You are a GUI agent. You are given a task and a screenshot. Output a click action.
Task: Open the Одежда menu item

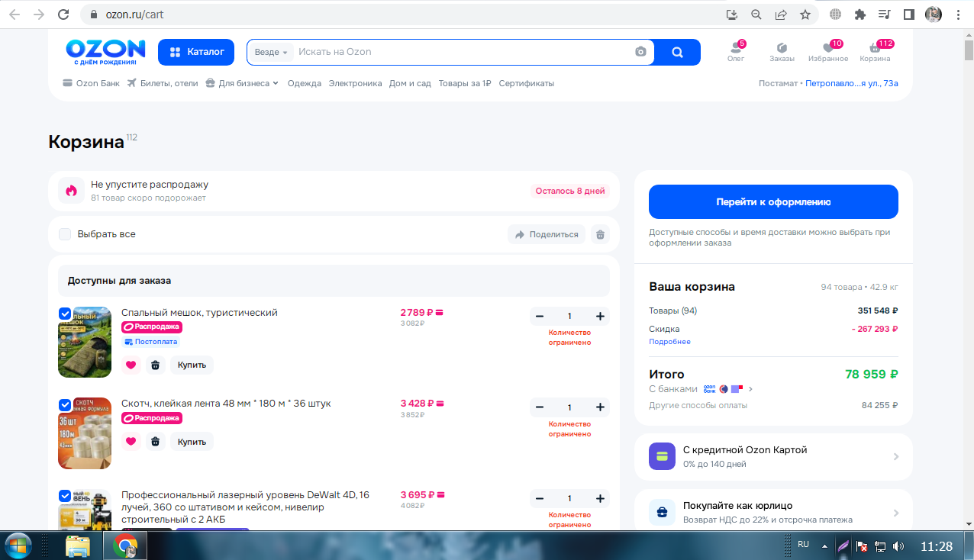[x=305, y=83]
